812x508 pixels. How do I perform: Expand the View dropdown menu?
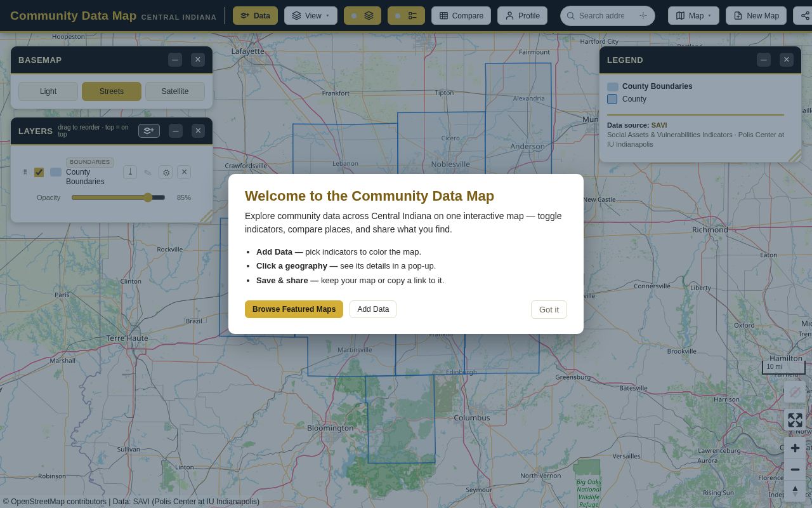[x=310, y=16]
